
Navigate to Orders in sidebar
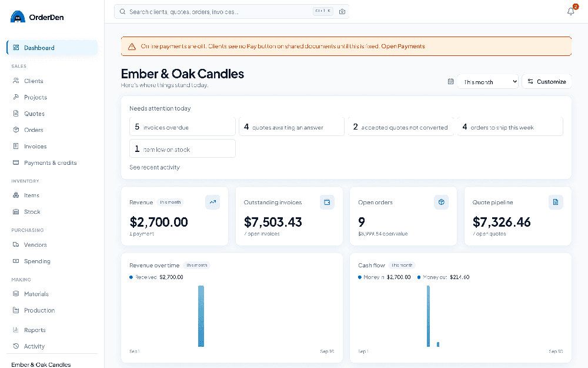tap(52, 130)
